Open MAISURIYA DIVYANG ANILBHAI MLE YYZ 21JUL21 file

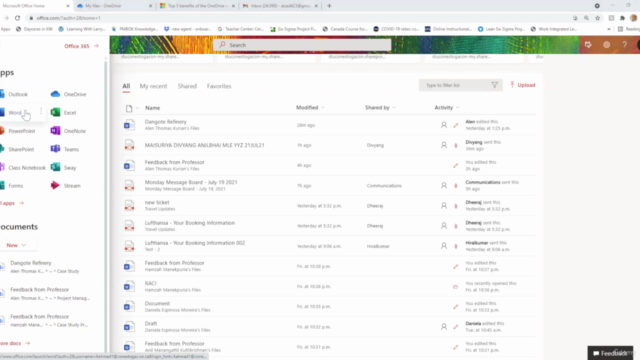pyautogui.click(x=204, y=145)
